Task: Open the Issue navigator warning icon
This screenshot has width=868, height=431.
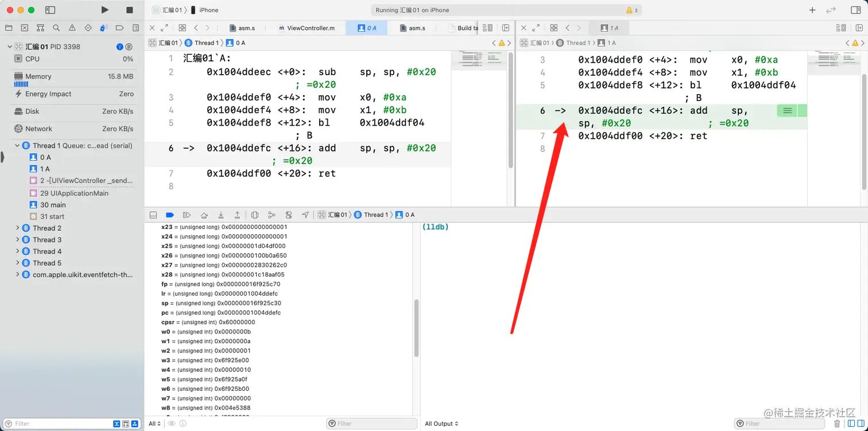Action: pos(72,28)
